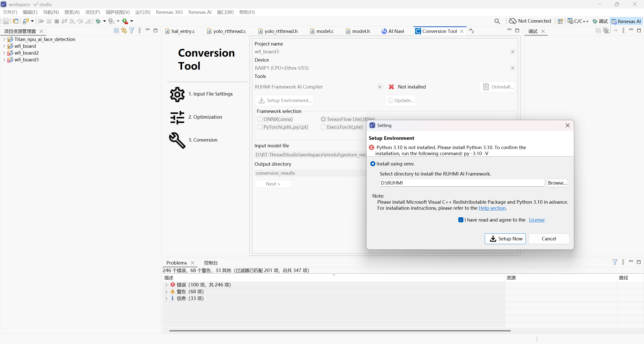Select the ExecuTorch(.pte) radio button
This screenshot has width=644, height=344.
click(x=323, y=127)
